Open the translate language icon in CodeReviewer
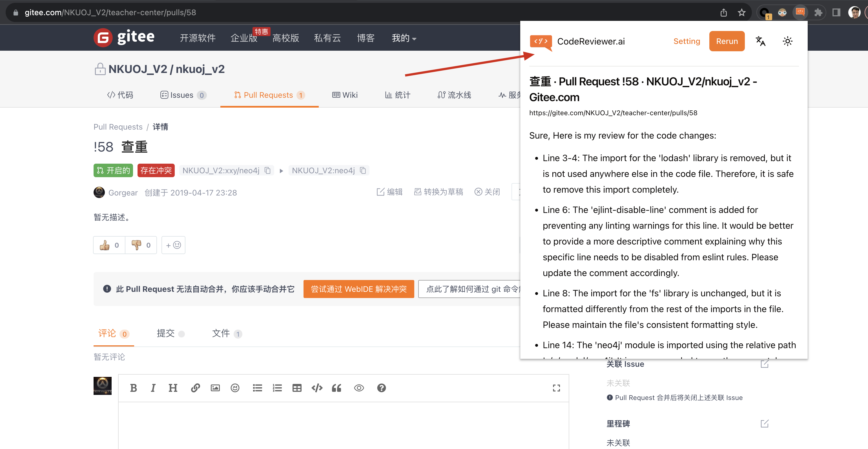Viewport: 868px width, 449px height. [x=761, y=41]
